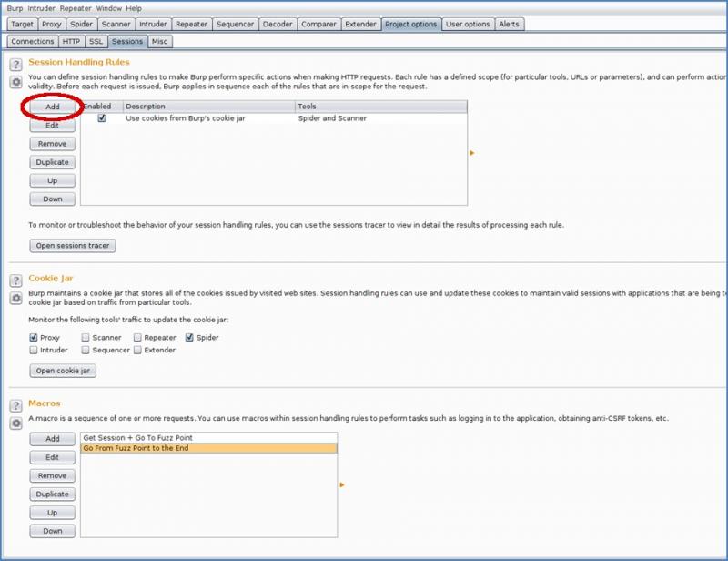Open the HTTP sub-tab

[71, 41]
